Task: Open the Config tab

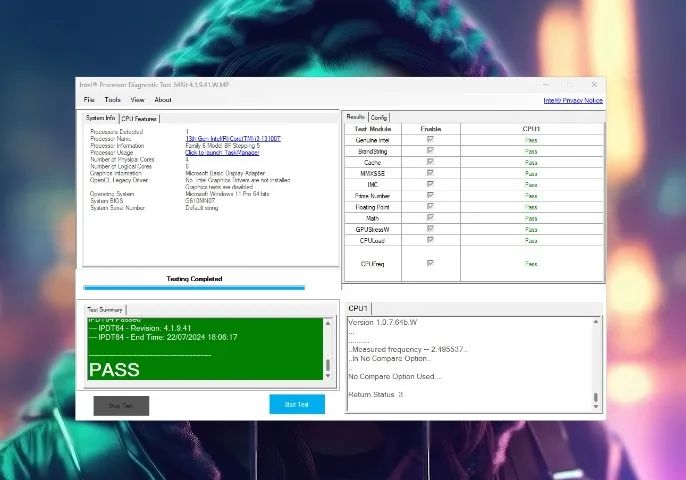Action: coord(379,117)
